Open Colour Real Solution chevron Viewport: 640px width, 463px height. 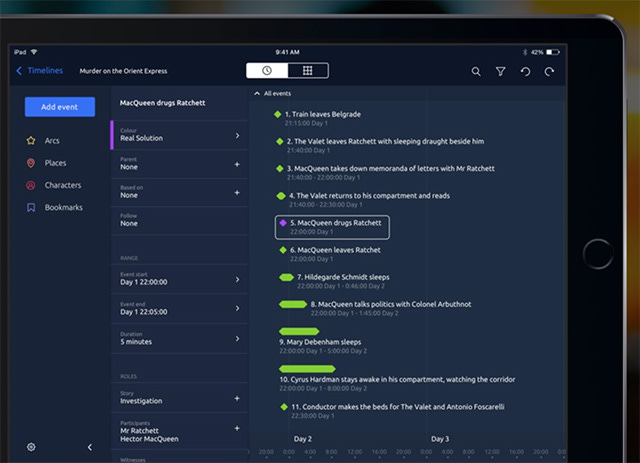238,136
